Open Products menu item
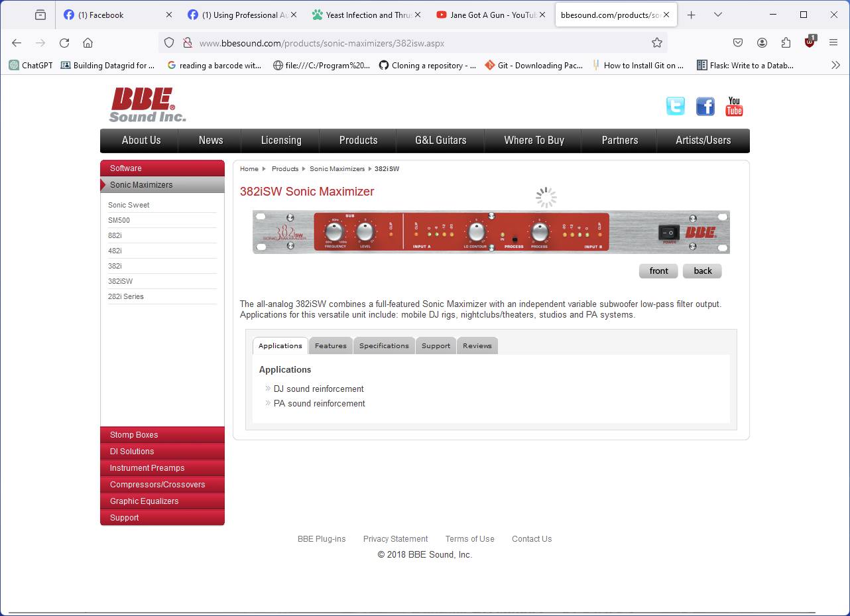This screenshot has width=850, height=616. [x=358, y=140]
